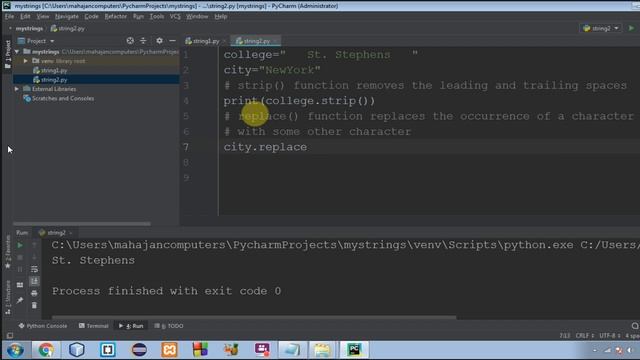Click the down stack trace arrow in Run panel
Viewport: 640px width, 360px height.
coord(34,257)
